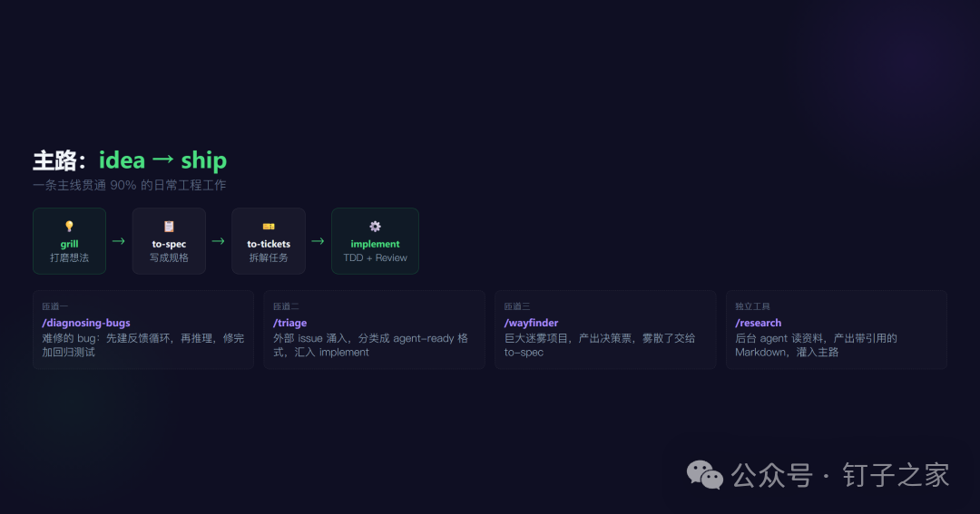Select the to-tickets step label
Image resolution: width=980 pixels, height=514 pixels.
click(269, 244)
